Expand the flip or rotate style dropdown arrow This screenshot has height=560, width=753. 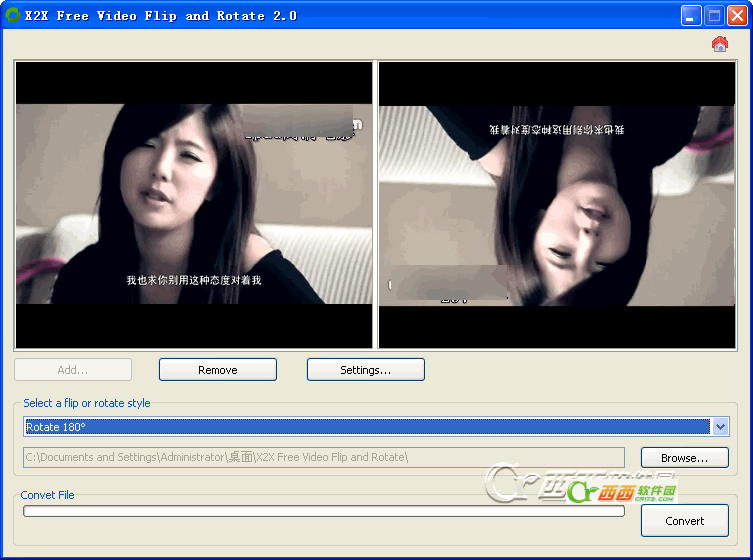pyautogui.click(x=720, y=426)
